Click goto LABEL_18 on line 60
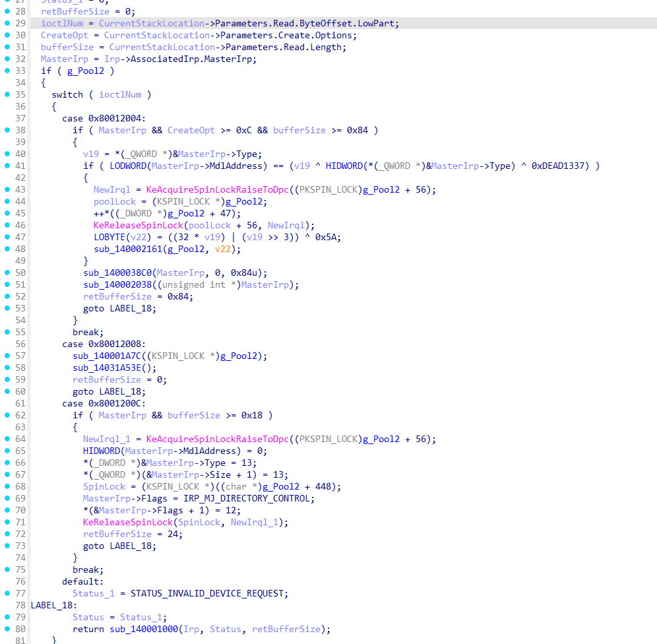Image resolution: width=657 pixels, height=644 pixels. [x=109, y=392]
